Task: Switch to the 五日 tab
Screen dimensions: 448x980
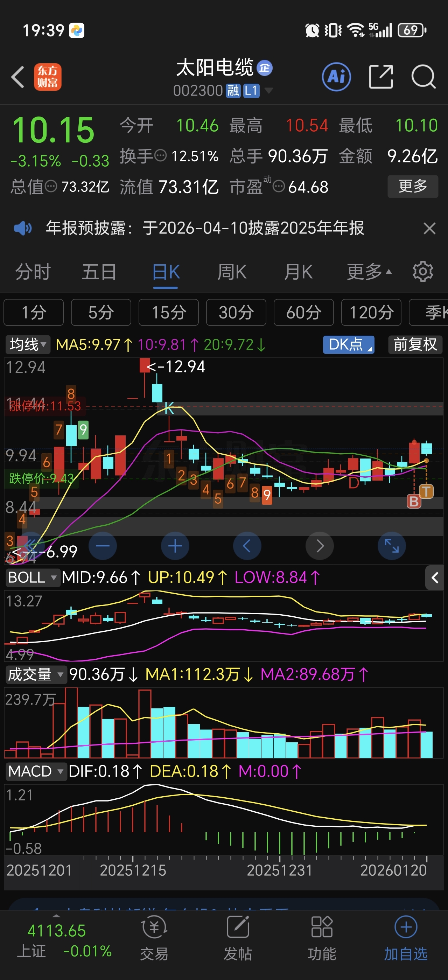Action: pos(99,272)
